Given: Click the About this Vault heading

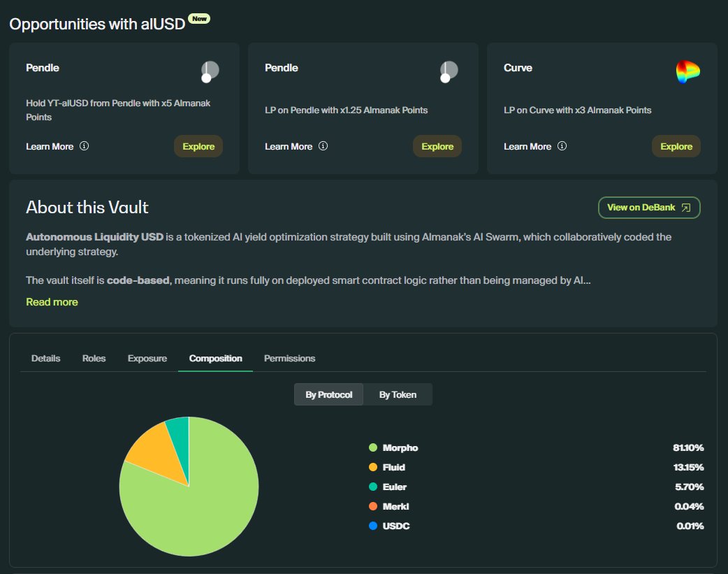Looking at the screenshot, I should click(x=87, y=207).
